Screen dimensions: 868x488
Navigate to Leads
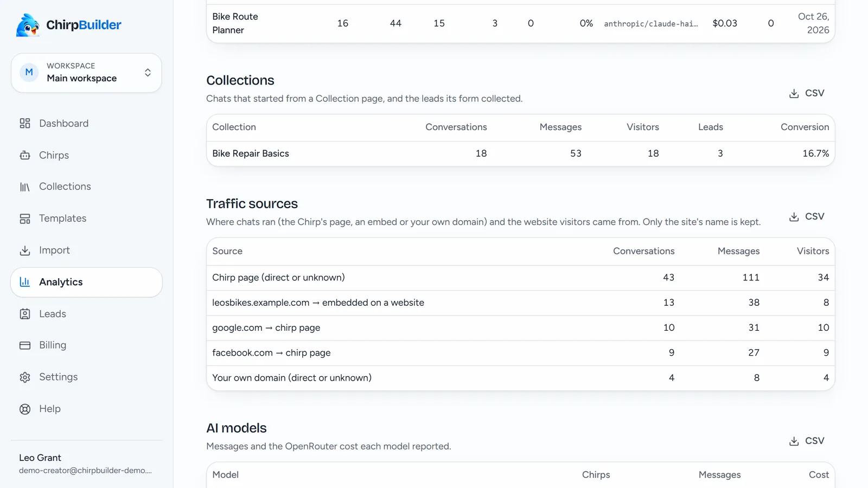point(53,314)
